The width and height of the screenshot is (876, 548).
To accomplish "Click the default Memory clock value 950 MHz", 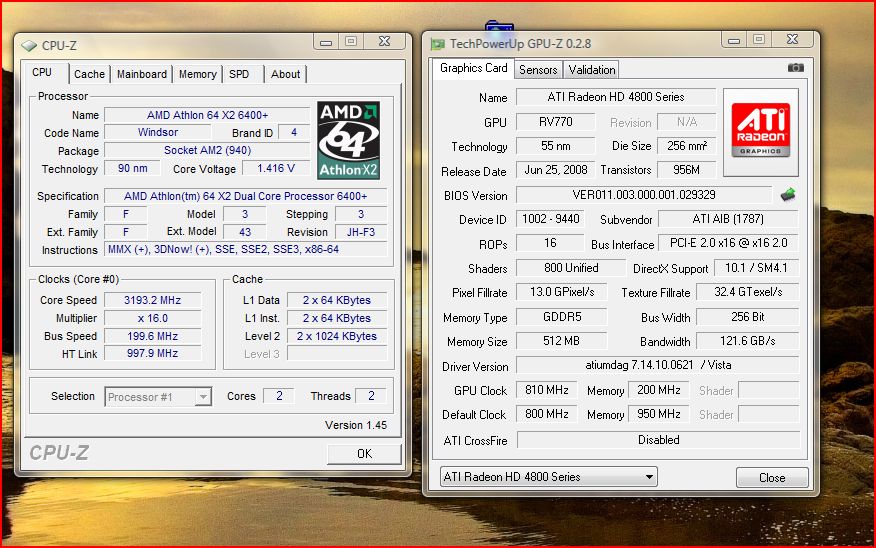I will tap(659, 414).
